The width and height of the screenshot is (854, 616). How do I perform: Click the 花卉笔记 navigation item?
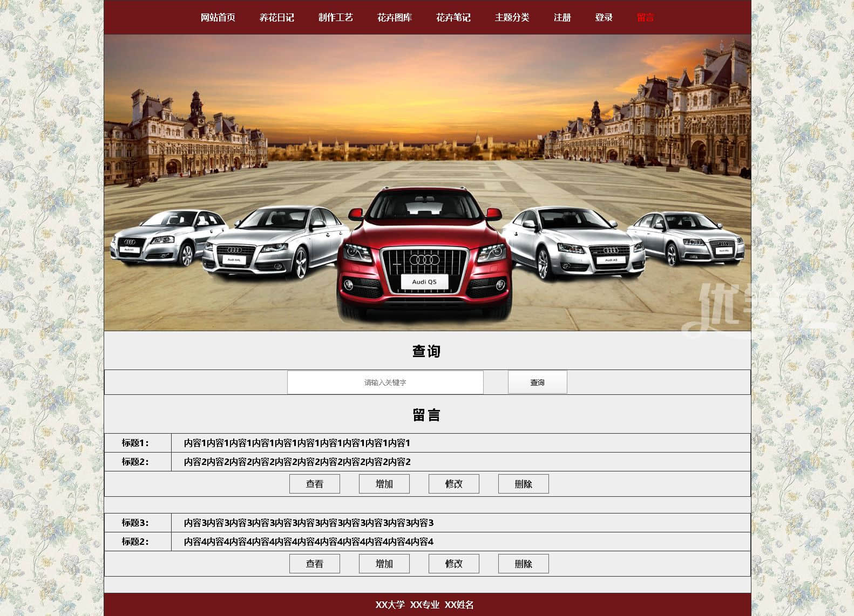click(x=453, y=17)
